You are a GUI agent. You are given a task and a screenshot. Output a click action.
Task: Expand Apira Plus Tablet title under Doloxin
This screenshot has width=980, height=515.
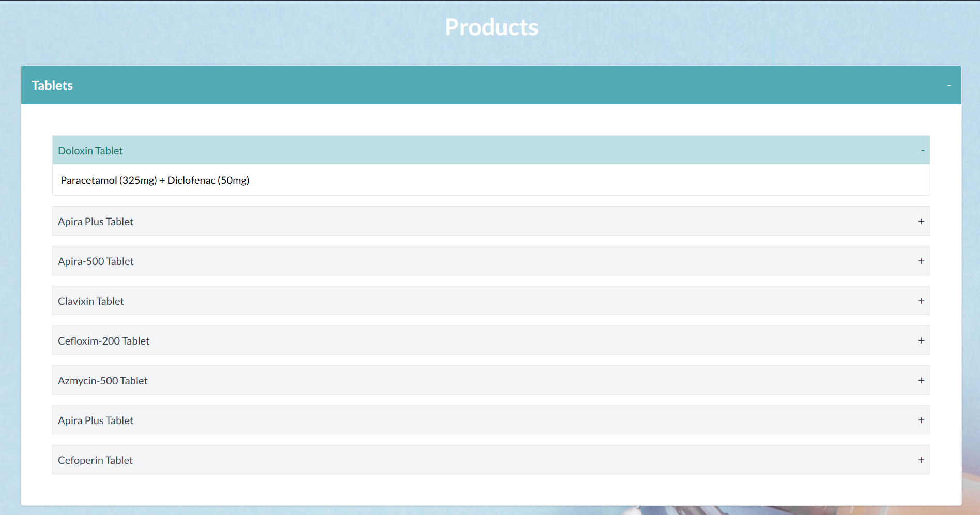click(x=96, y=222)
